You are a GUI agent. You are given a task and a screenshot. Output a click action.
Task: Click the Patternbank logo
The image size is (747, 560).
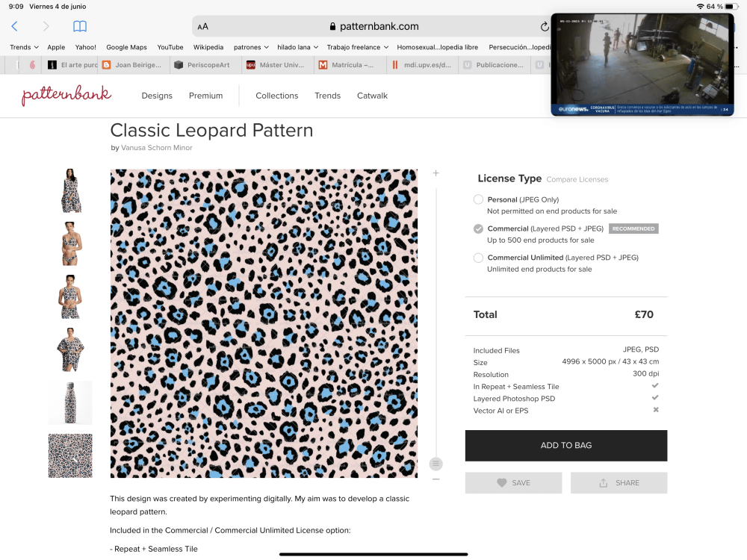tap(66, 96)
